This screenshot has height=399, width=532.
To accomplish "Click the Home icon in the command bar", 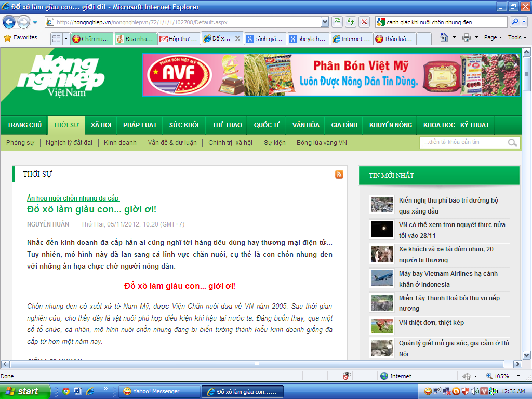I will tap(444, 38).
